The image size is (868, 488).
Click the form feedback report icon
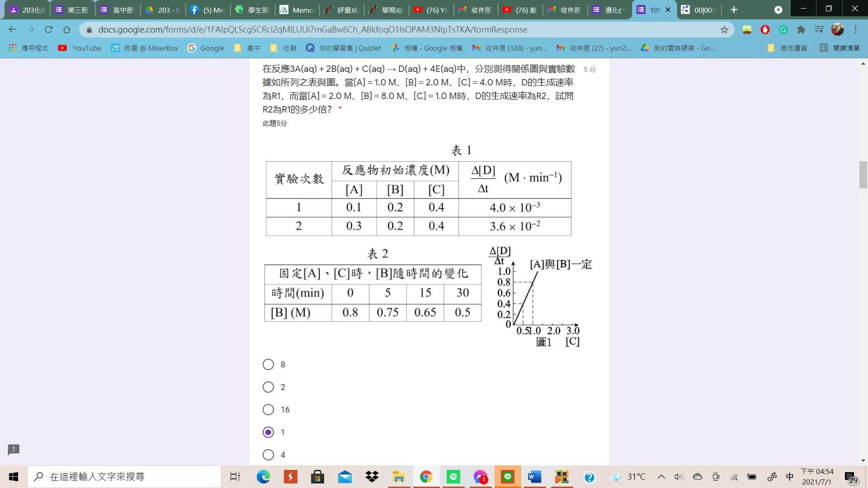14,449
